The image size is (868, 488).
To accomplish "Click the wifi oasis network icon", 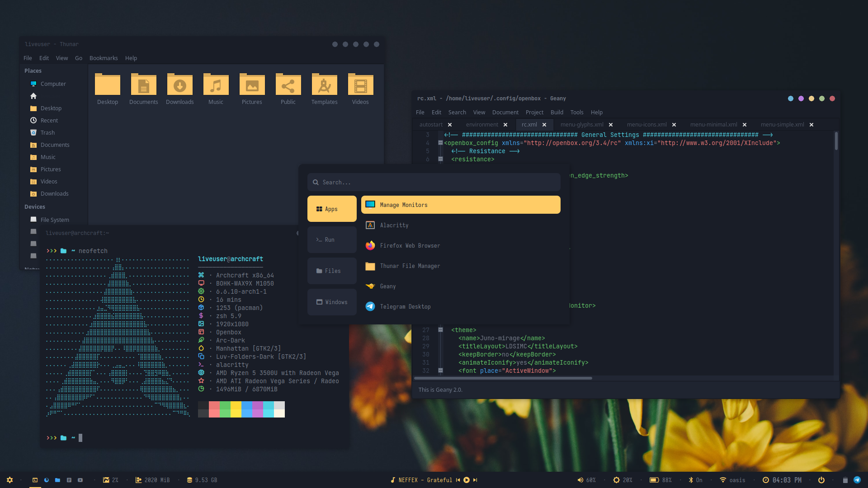I will tap(723, 480).
